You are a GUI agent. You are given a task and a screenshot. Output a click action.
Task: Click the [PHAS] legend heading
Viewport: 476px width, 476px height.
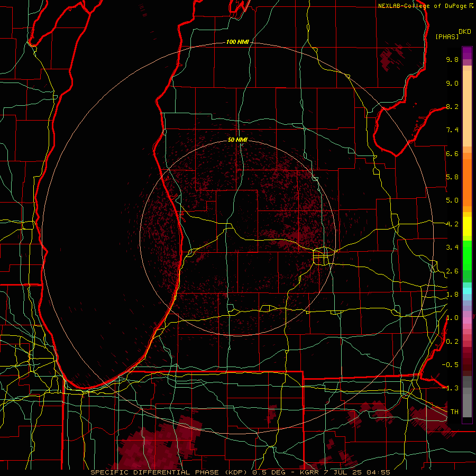[x=447, y=36]
